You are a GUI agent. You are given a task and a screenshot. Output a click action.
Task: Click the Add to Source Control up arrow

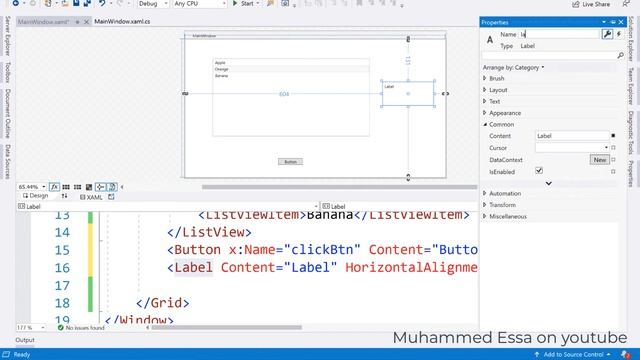pos(537,354)
